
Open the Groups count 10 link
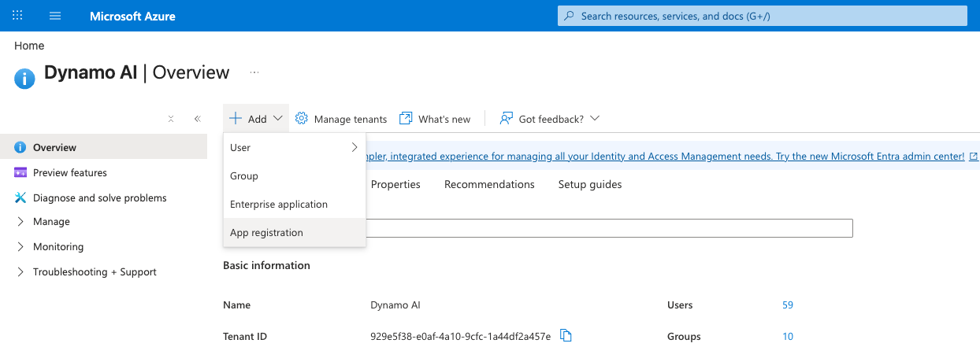(x=788, y=337)
